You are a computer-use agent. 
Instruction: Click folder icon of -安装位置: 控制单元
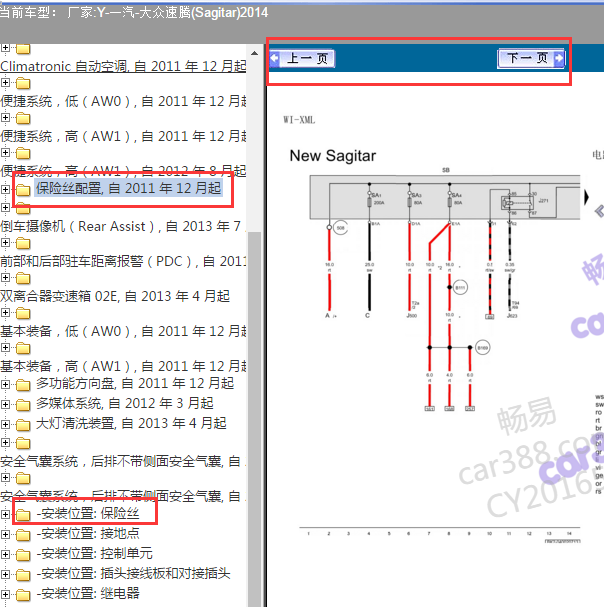23,555
